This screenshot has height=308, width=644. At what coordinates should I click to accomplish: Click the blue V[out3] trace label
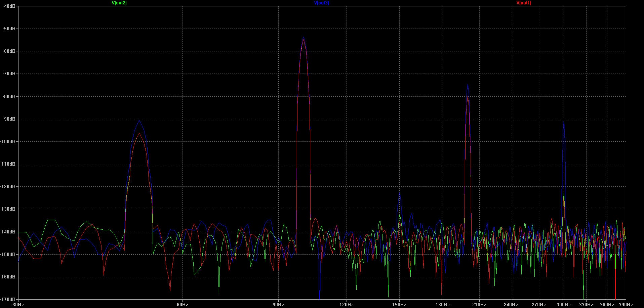[322, 3]
